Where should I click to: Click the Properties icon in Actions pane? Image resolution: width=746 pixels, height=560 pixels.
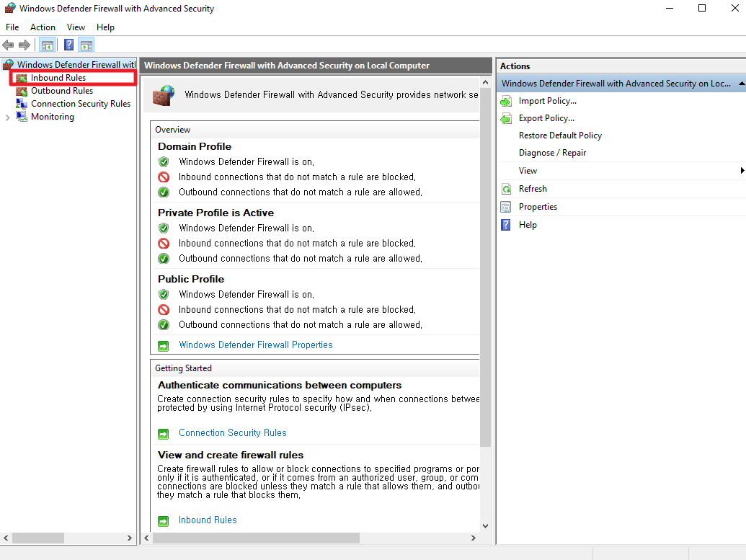506,207
